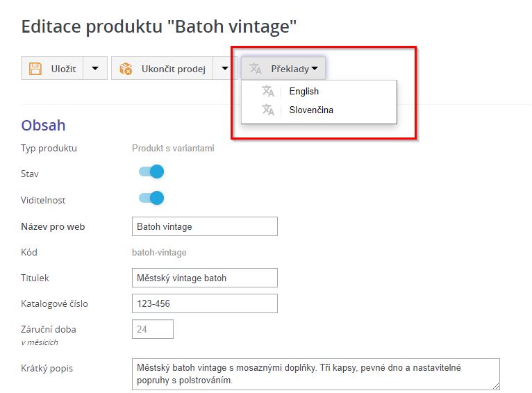Viewport: 532px width, 393px height.
Task: Click the Překlady translate icon
Action: 256,68
